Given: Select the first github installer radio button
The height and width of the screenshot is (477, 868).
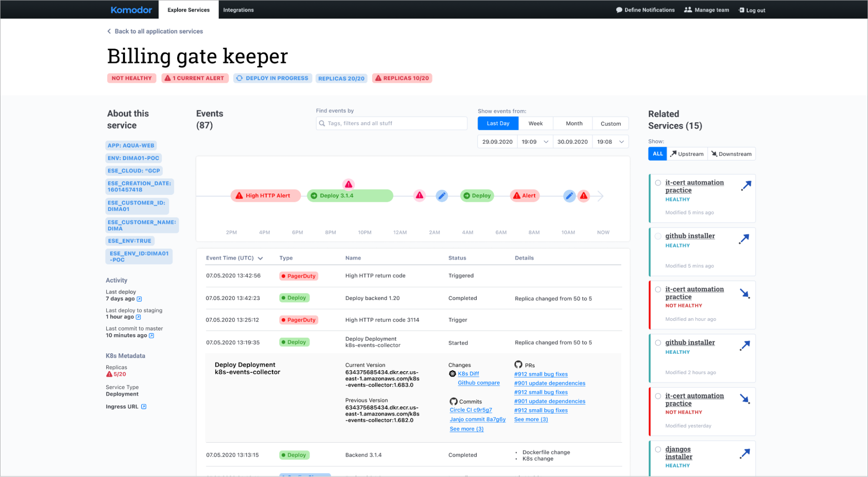Looking at the screenshot, I should coord(658,236).
